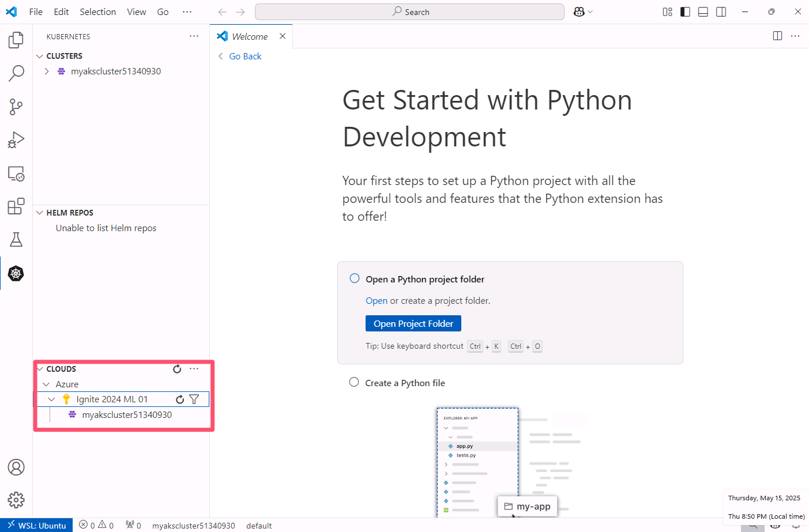
Task: Toggle the primary side bar visibility
Action: click(685, 12)
